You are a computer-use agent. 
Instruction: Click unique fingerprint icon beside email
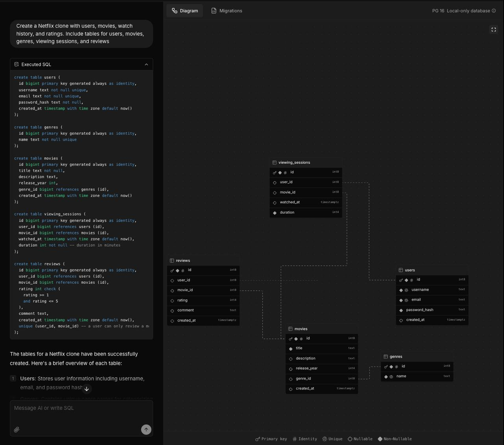(406, 300)
